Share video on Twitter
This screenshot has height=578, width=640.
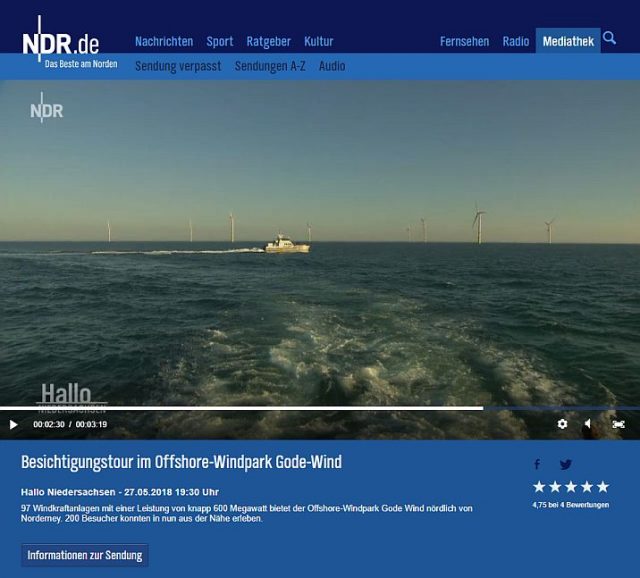[566, 464]
